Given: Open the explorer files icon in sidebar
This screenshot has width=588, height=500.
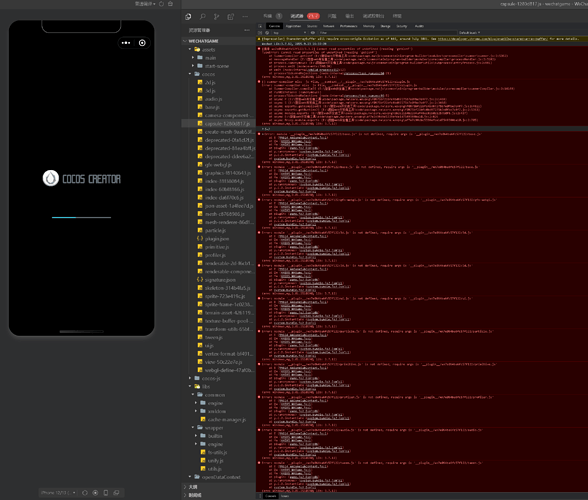Looking at the screenshot, I should point(188,17).
